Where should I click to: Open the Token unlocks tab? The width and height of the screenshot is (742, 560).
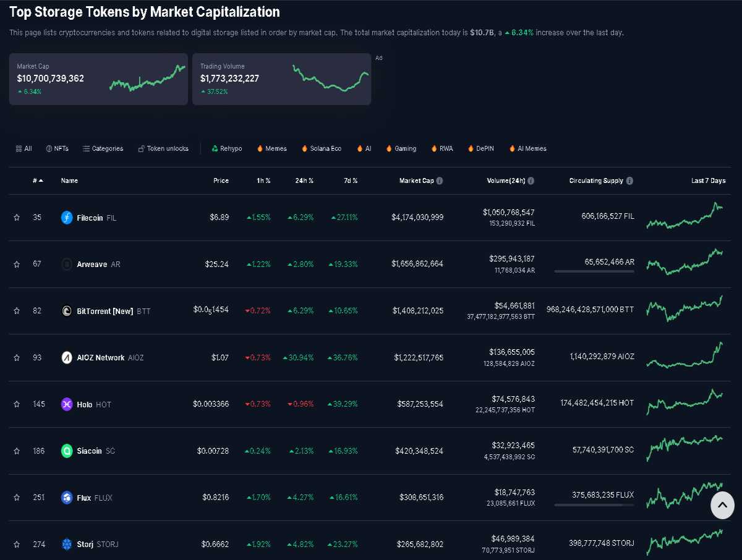(163, 148)
